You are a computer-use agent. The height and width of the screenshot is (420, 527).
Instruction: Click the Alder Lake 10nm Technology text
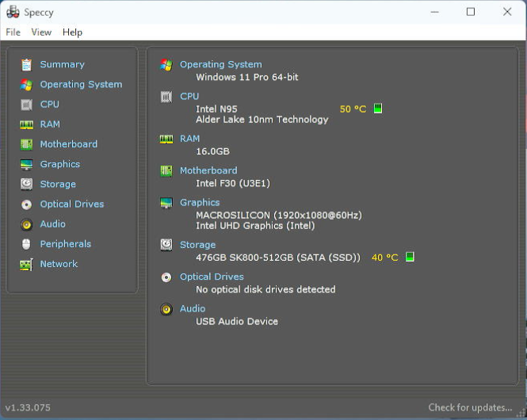click(262, 120)
